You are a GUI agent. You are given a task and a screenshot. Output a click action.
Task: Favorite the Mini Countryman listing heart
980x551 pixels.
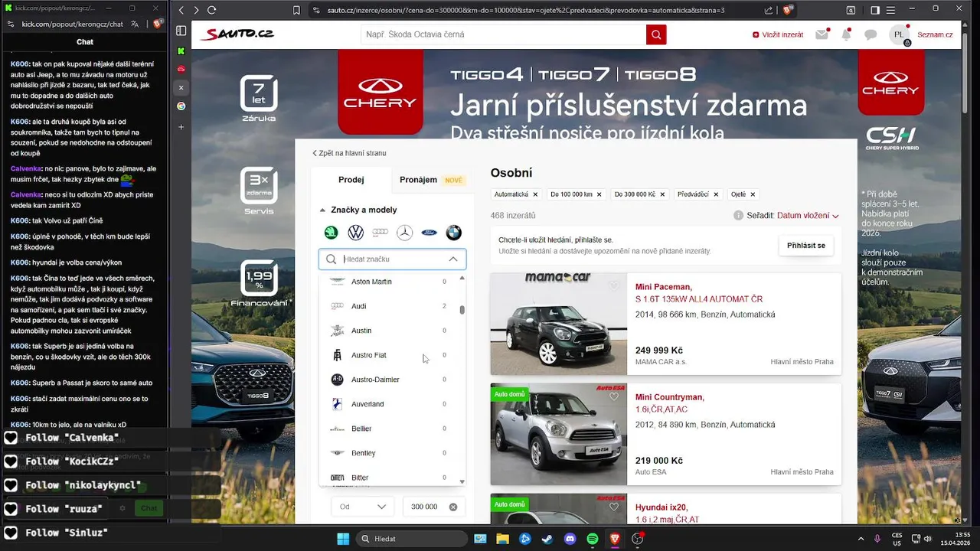[613, 396]
